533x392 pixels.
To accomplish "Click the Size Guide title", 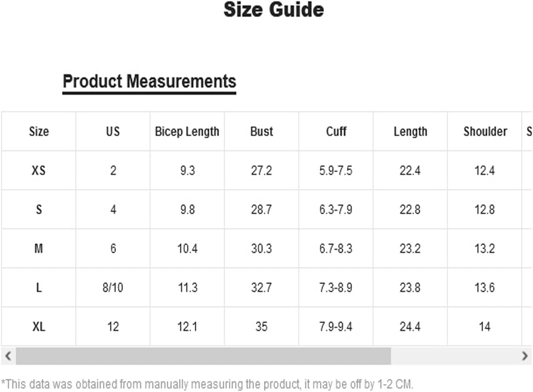I will tap(274, 10).
